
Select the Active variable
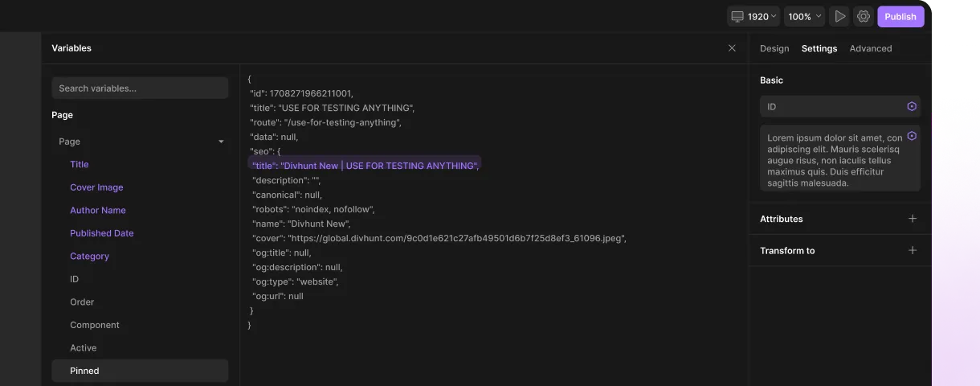pos(83,348)
